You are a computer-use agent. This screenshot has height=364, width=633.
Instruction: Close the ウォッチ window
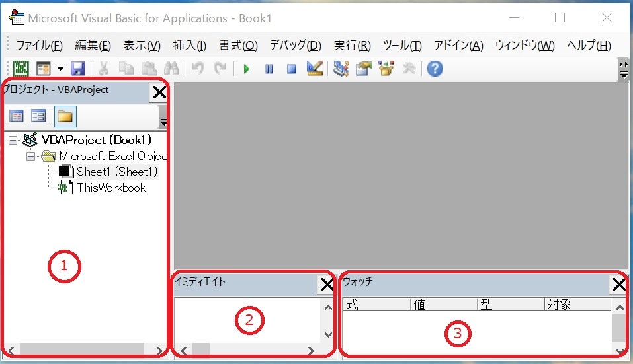tap(619, 285)
